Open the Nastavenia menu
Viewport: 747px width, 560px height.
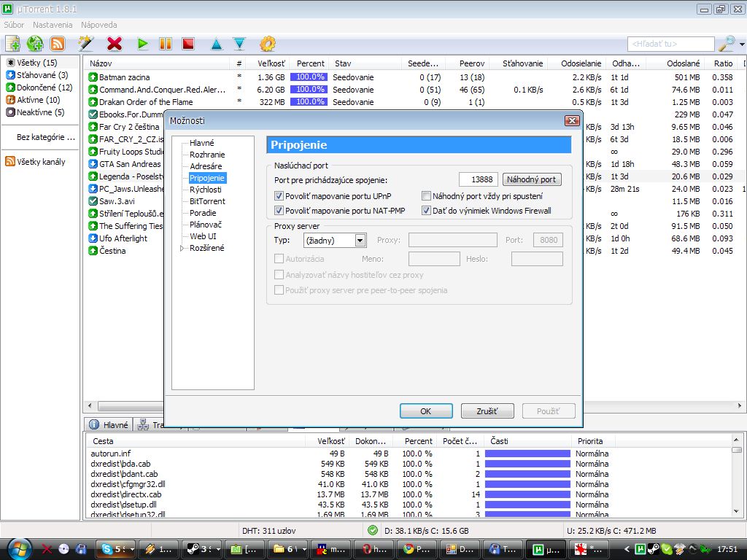pyautogui.click(x=53, y=25)
